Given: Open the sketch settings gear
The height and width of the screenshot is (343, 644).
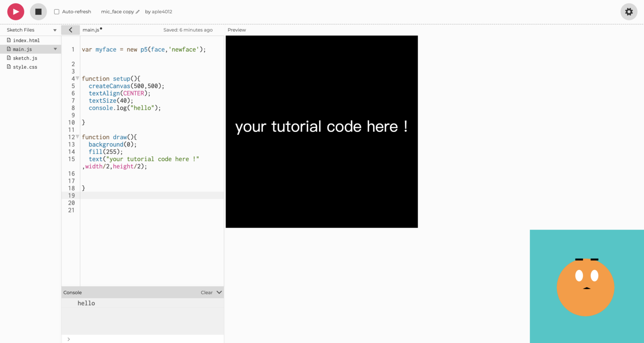Looking at the screenshot, I should 628,11.
